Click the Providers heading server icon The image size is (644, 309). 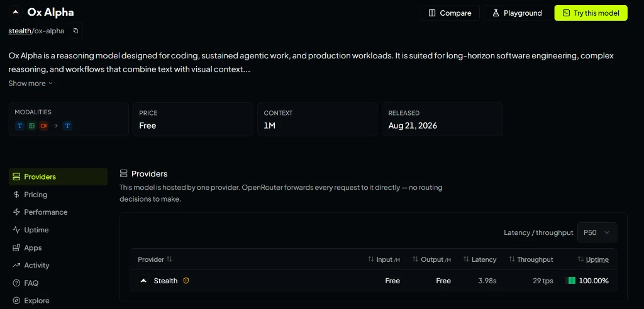pyautogui.click(x=123, y=173)
